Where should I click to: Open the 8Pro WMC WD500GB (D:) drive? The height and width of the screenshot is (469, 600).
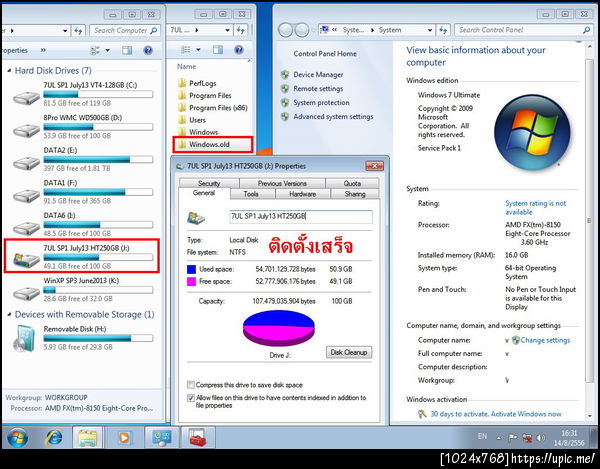(82, 126)
